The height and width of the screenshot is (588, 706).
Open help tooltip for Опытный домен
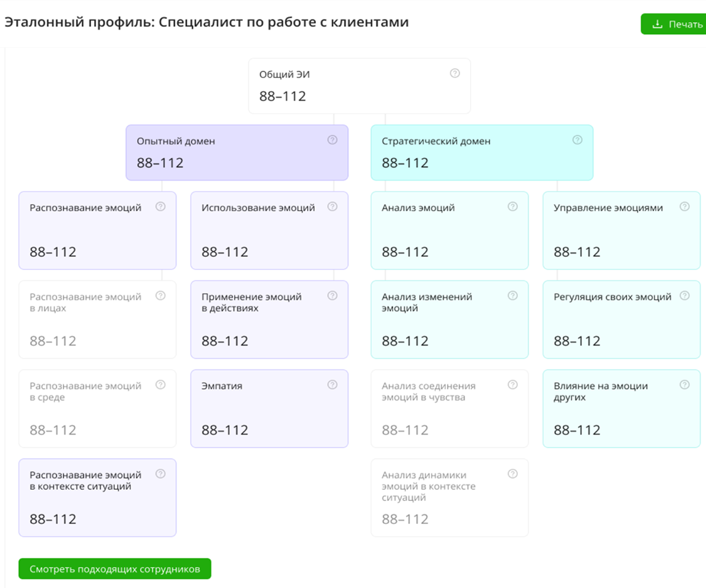click(332, 140)
